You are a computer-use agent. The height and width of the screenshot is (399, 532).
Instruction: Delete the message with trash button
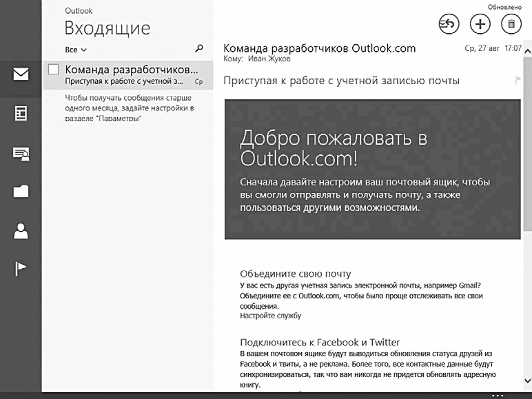click(x=511, y=24)
